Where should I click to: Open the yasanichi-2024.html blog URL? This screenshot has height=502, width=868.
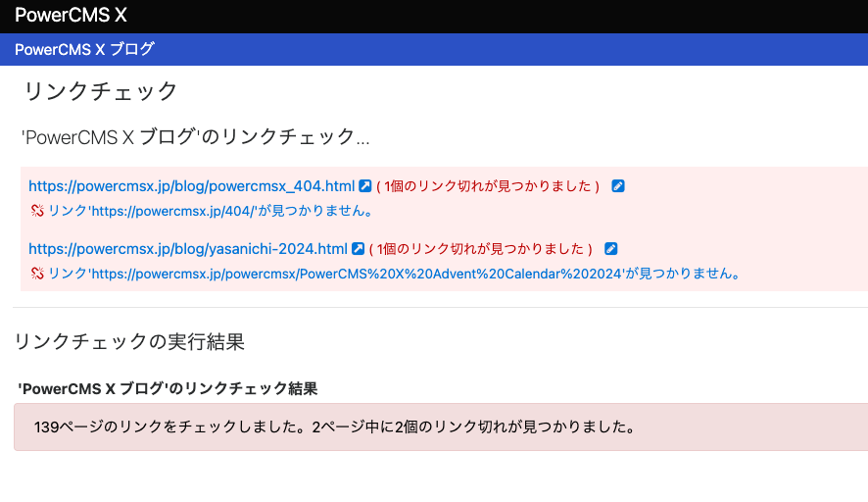click(x=188, y=249)
